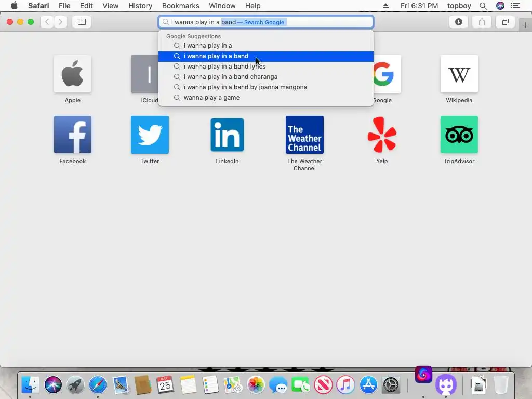This screenshot has height=399, width=532.
Task: Open Photos in the Dock
Action: click(x=256, y=385)
